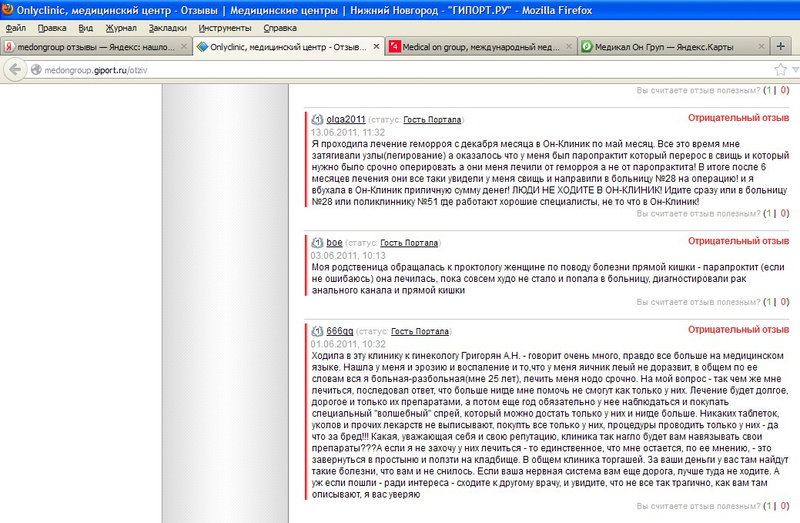Open olga2011 user profile link
This screenshot has width=800, height=523.
(x=346, y=119)
